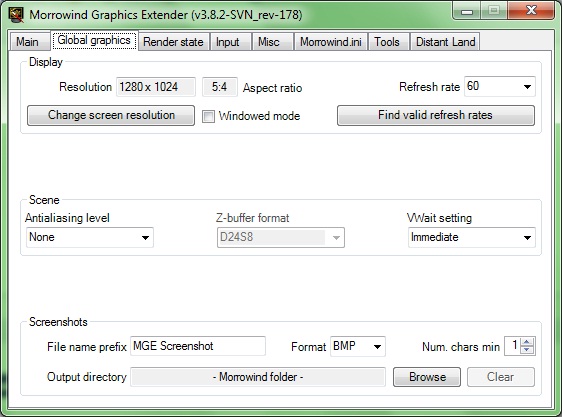Click Find valid refresh rates button

436,115
